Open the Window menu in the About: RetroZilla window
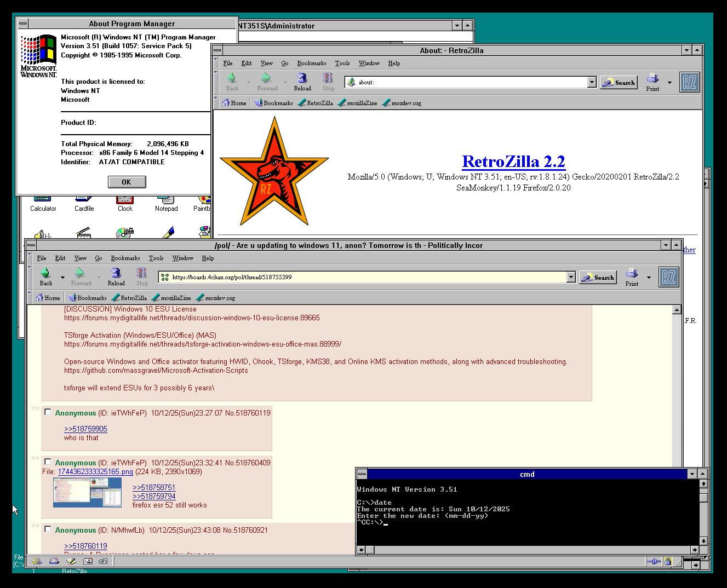This screenshot has height=588, width=727. [x=369, y=63]
